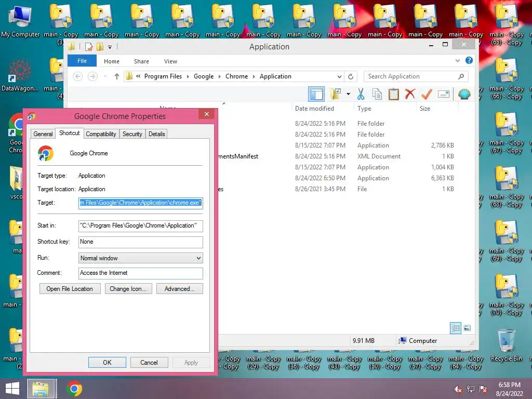The width and height of the screenshot is (532, 399).
Task: Click the Target path field
Action: pyautogui.click(x=140, y=203)
